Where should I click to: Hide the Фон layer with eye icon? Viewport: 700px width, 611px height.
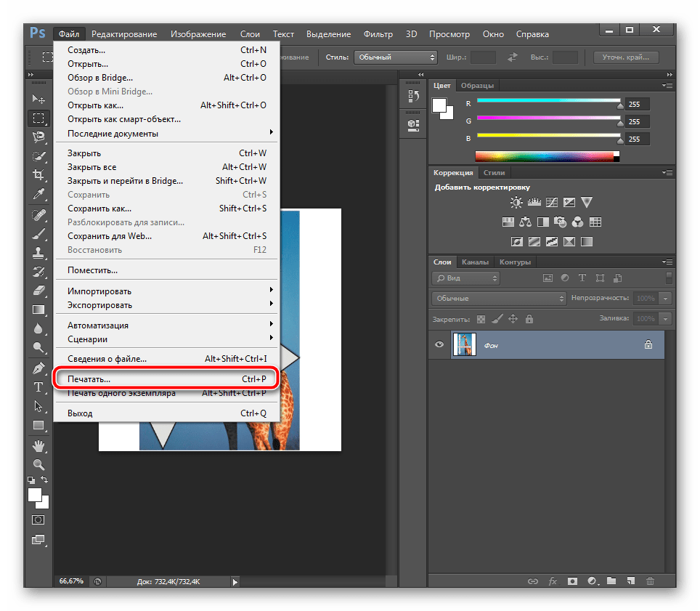click(x=439, y=345)
